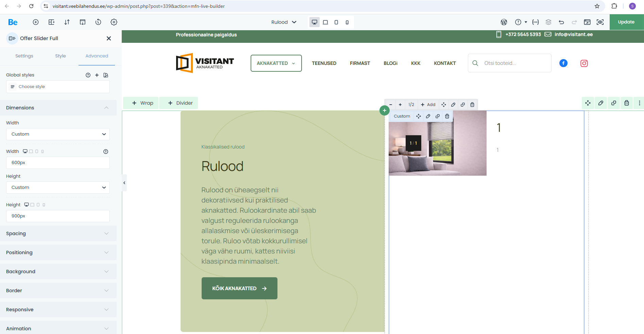Open the custom CSS braces icon
644x334 pixels.
(x=536, y=22)
